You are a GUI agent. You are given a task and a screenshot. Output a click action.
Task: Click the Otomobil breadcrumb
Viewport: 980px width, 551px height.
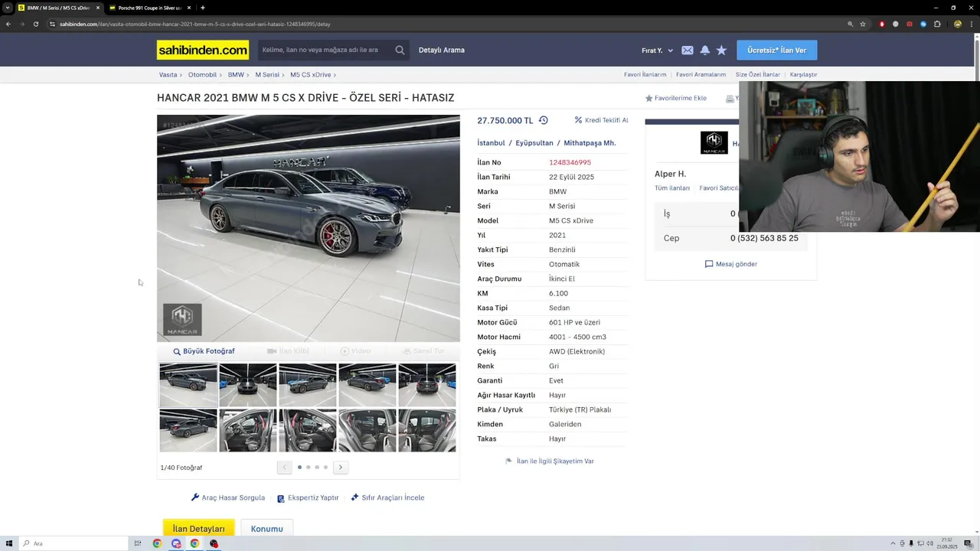[x=202, y=75]
